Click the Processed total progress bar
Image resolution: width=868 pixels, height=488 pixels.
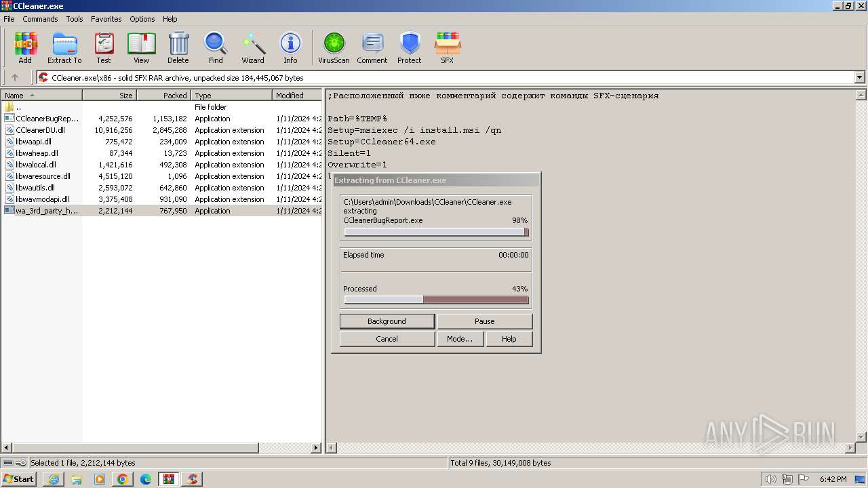(x=436, y=300)
